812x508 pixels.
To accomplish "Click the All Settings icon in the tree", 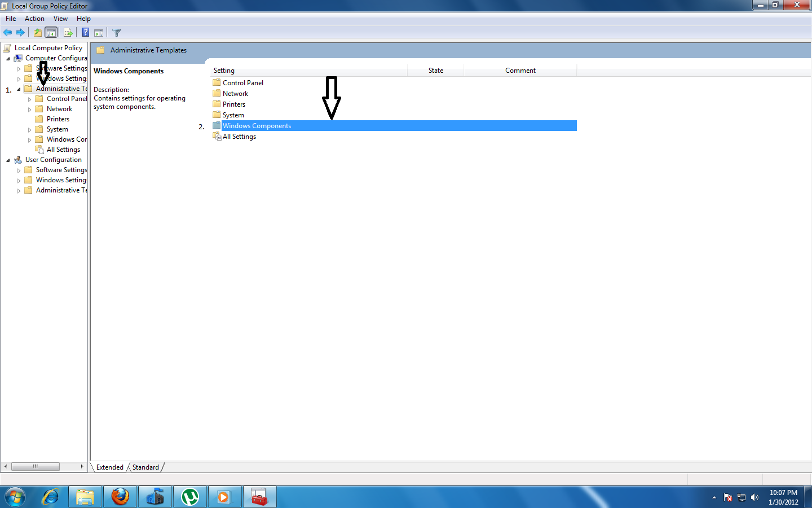I will [39, 150].
